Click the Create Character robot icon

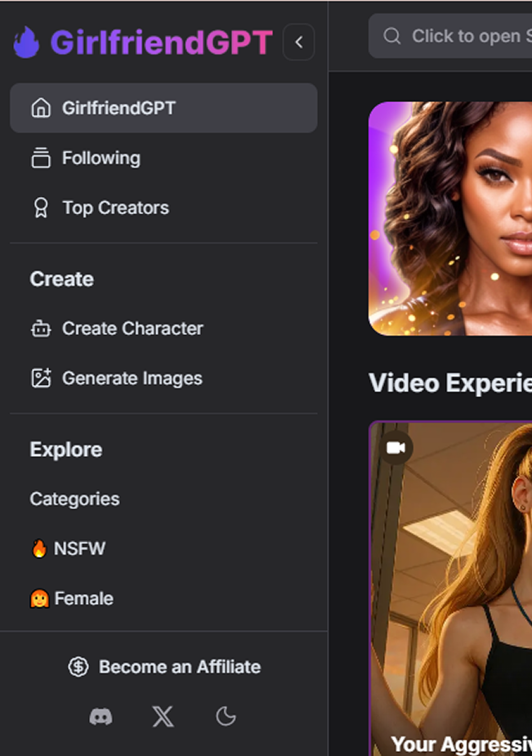41,329
